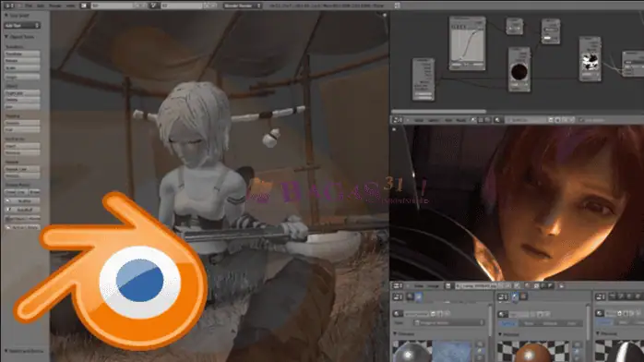
Task: Open image editor's editor type selector
Action: pyautogui.click(x=397, y=285)
